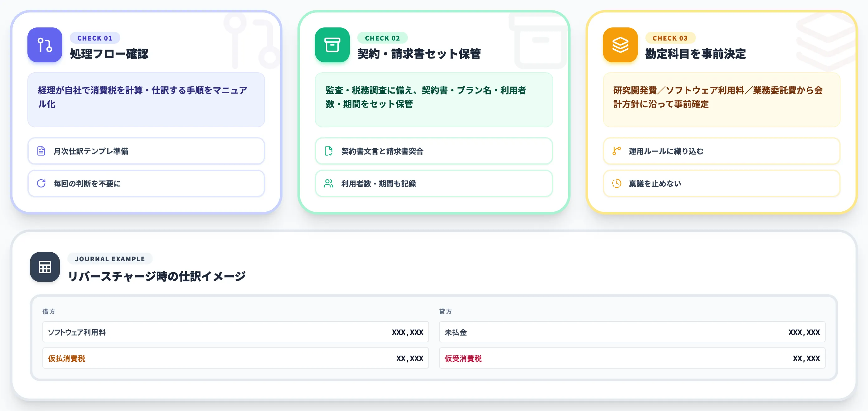The image size is (868, 411).
Task: Click the orange layers icon of CHECK 03
Action: click(x=620, y=45)
